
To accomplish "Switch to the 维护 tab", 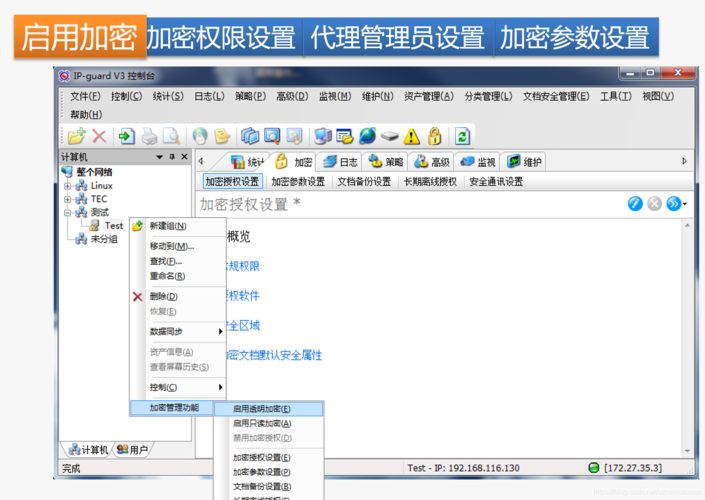I will point(524,162).
